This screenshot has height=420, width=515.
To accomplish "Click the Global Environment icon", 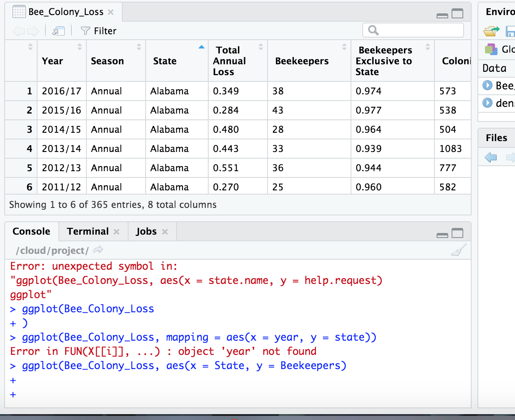I will [491, 49].
